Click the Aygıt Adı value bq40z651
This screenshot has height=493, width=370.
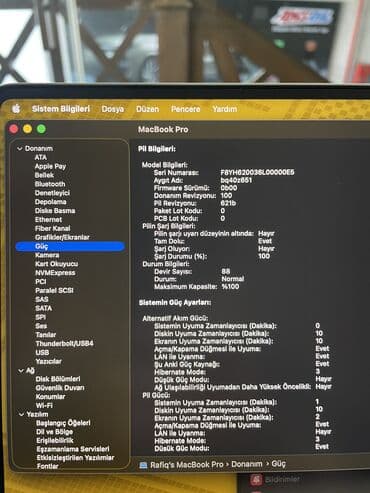pyautogui.click(x=236, y=180)
